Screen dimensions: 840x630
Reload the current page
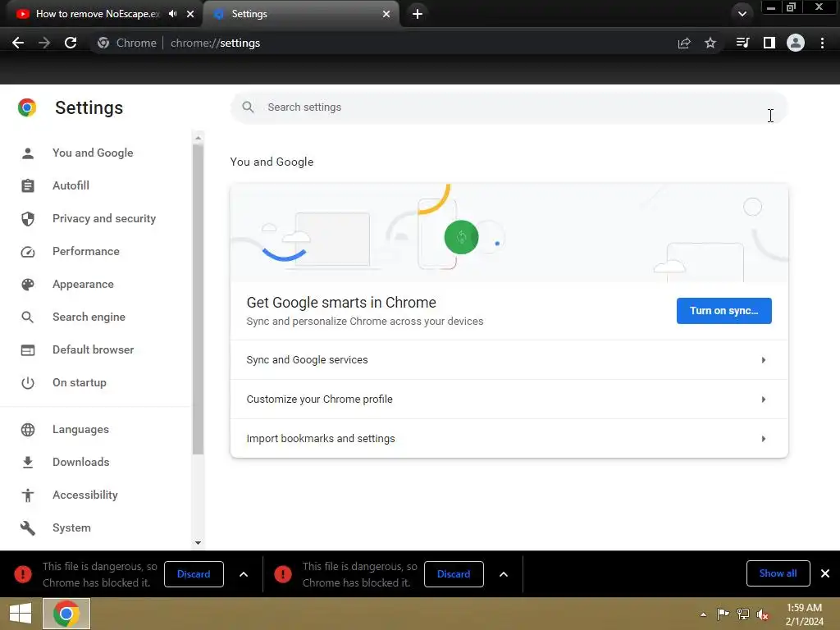pos(71,43)
